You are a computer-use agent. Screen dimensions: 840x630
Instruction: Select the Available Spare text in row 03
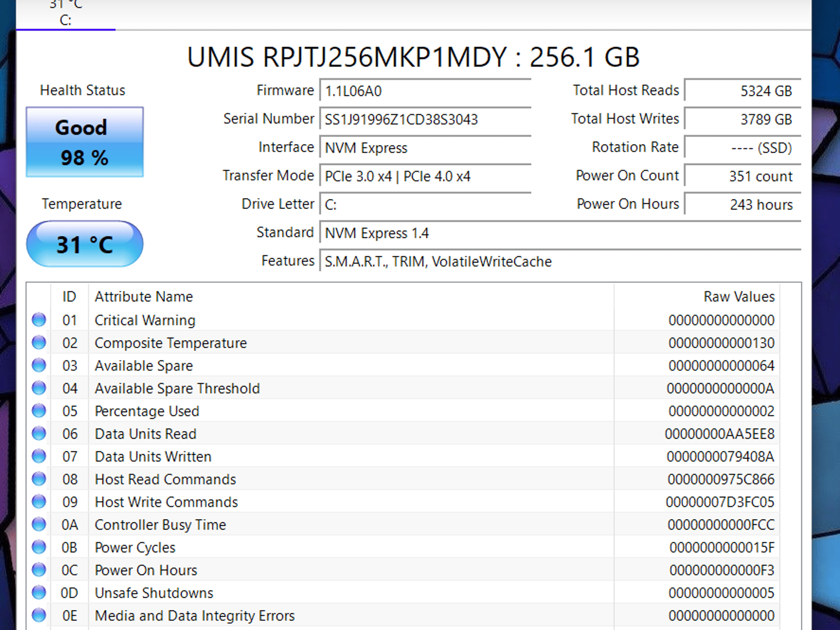(144, 366)
